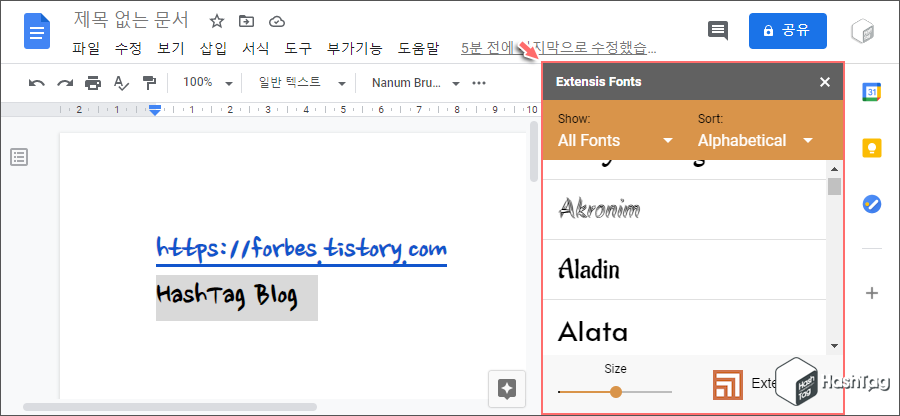This screenshot has height=416, width=900.
Task: Run spell check tool
Action: tap(121, 83)
